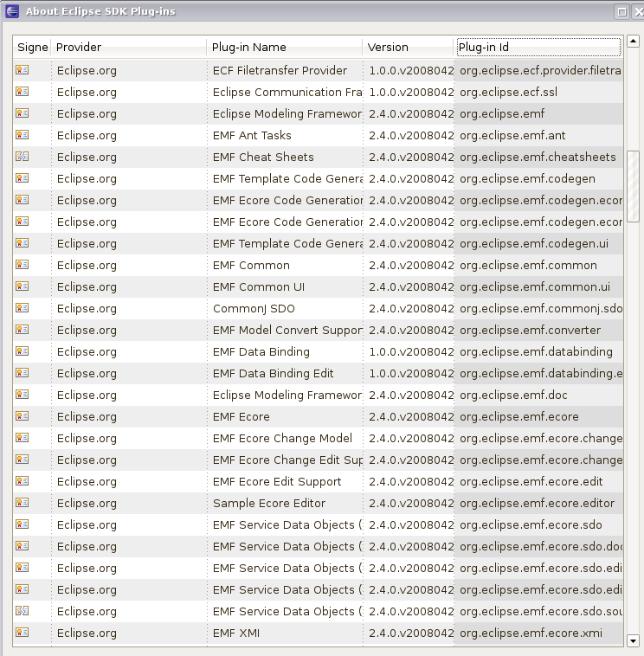Click the Signed column header
Image resolution: width=644 pixels, height=656 pixels.
click(x=33, y=47)
